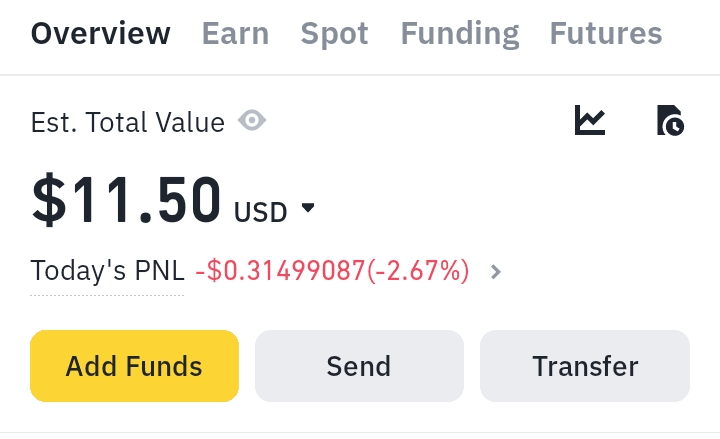Expand the USD currency dropdown arrow
Viewport: 720px width, 439px height.
(x=308, y=209)
